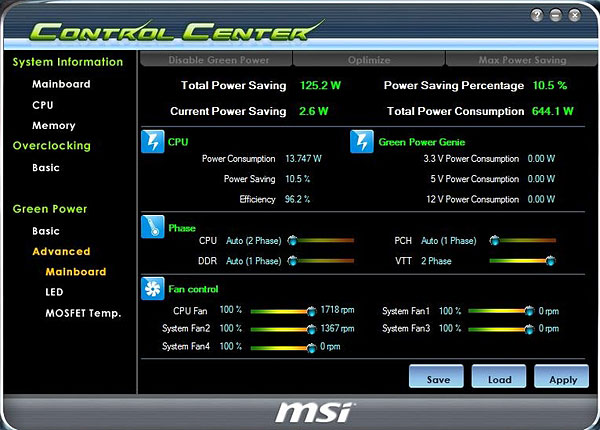Open Basic under Overclocking
Image resolution: width=600 pixels, height=430 pixels.
pyautogui.click(x=46, y=168)
